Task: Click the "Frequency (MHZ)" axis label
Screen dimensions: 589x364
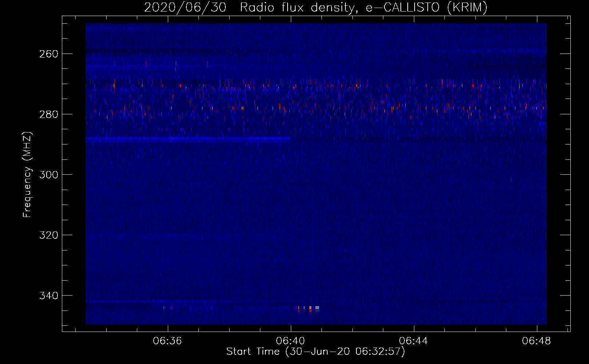Action: [x=27, y=174]
